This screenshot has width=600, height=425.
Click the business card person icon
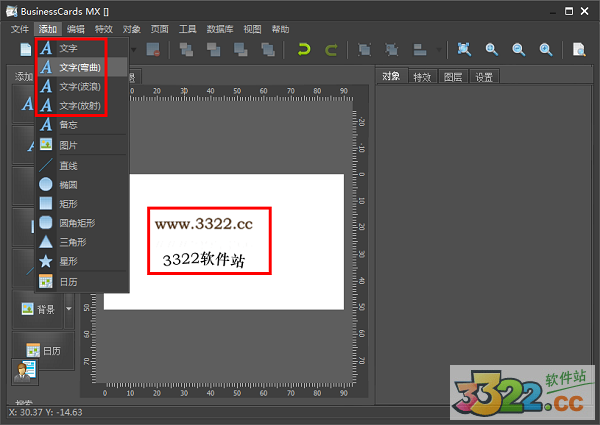coord(25,371)
